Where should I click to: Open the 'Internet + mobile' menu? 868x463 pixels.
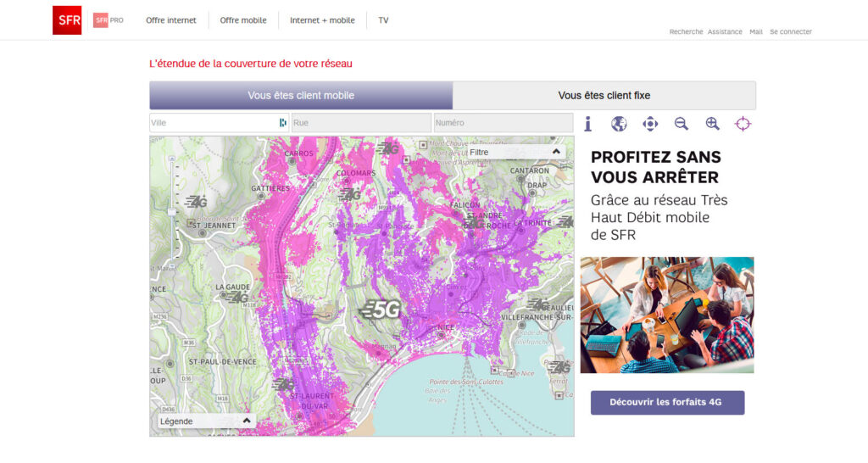click(322, 20)
